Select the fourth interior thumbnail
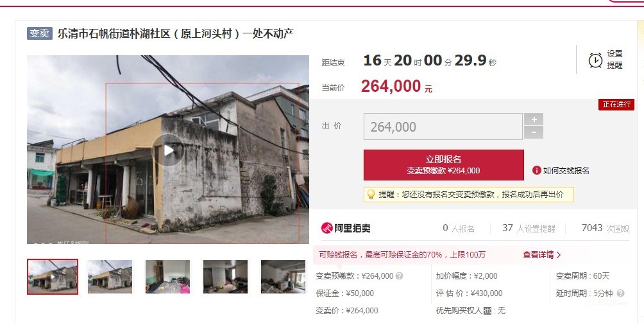This screenshot has height=323, width=644. tap(226, 277)
